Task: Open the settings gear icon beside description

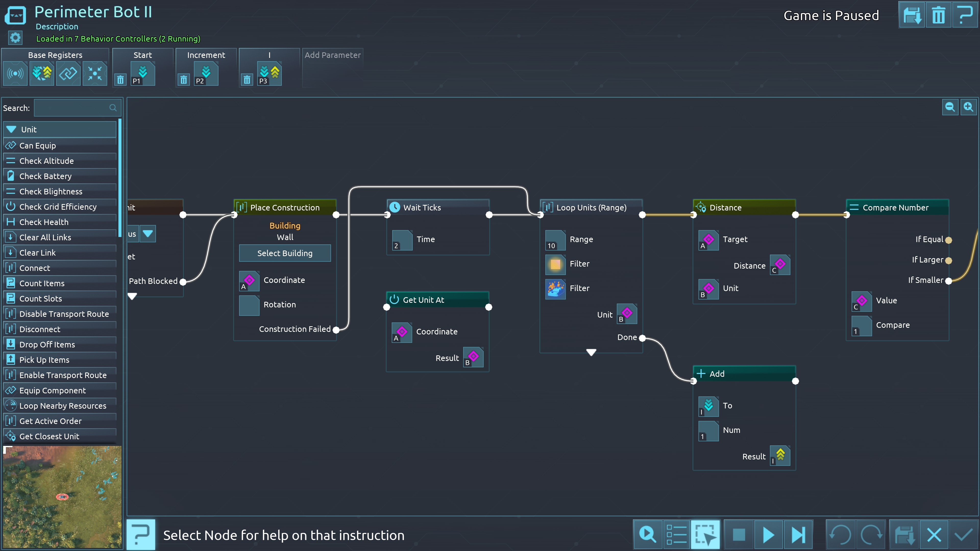Action: tap(15, 38)
